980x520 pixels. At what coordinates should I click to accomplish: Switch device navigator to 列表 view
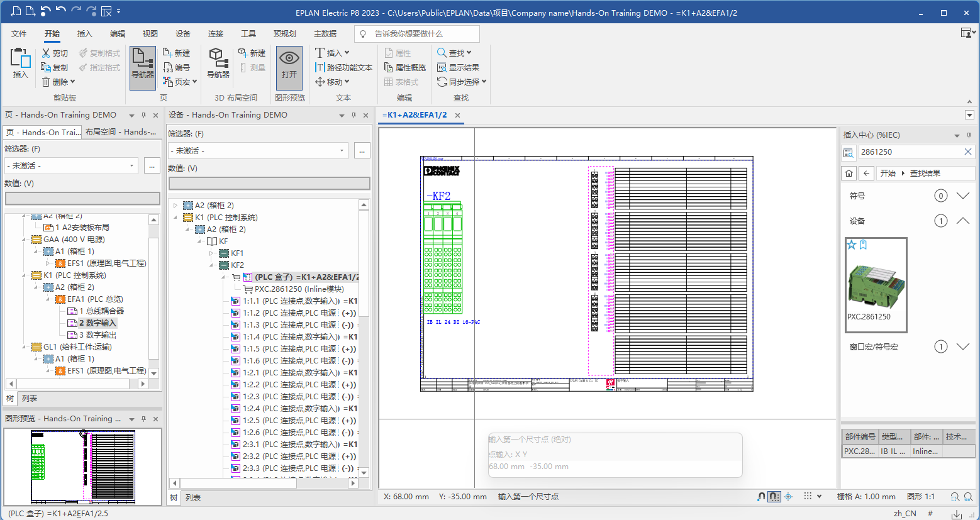point(192,498)
